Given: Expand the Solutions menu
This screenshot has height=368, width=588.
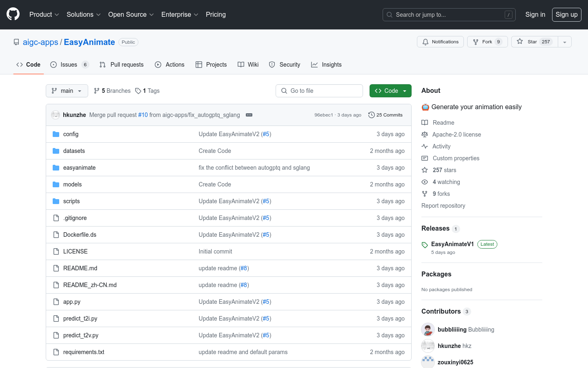Looking at the screenshot, I should coord(83,14).
